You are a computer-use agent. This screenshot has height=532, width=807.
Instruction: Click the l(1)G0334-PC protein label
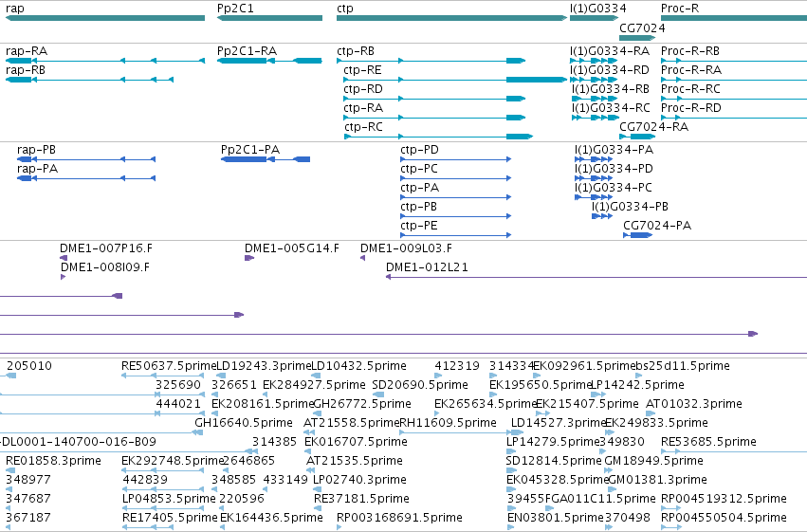(x=613, y=188)
